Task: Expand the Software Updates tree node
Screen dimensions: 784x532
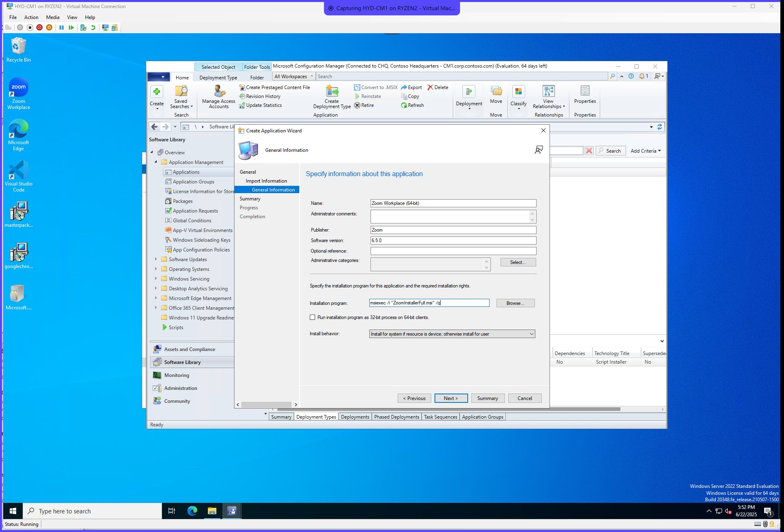Action: tap(156, 259)
